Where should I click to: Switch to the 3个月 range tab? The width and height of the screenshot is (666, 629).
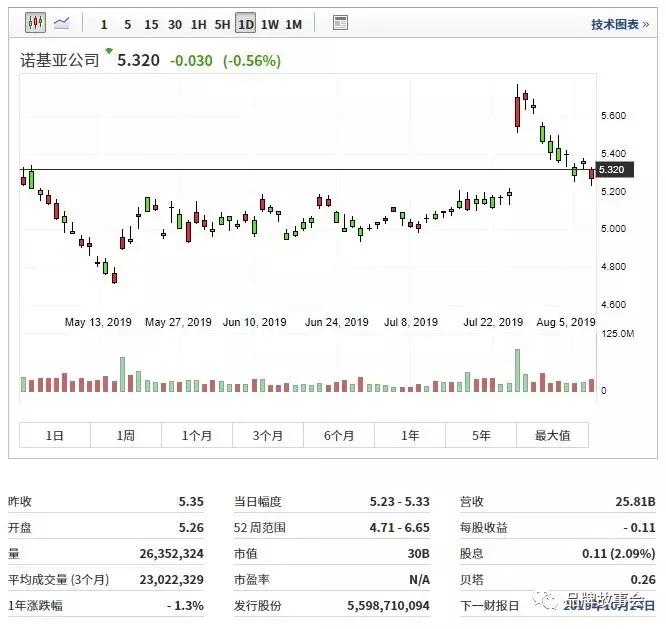coord(268,435)
